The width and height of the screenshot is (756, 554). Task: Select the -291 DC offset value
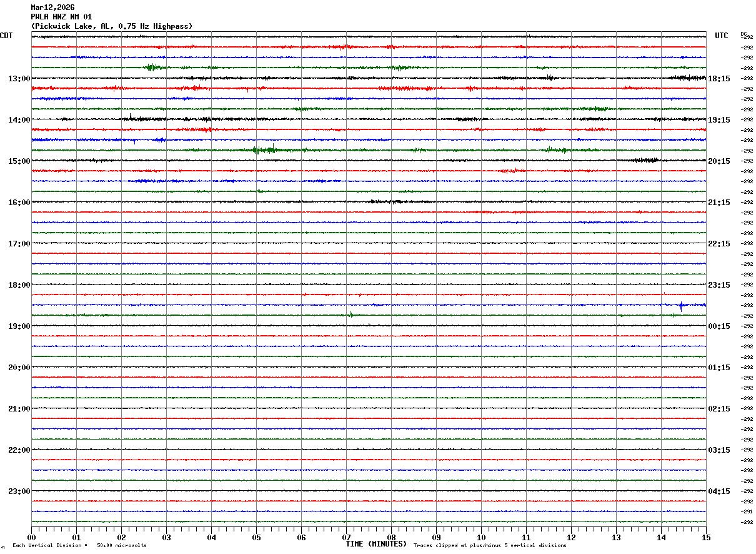pyautogui.click(x=747, y=511)
